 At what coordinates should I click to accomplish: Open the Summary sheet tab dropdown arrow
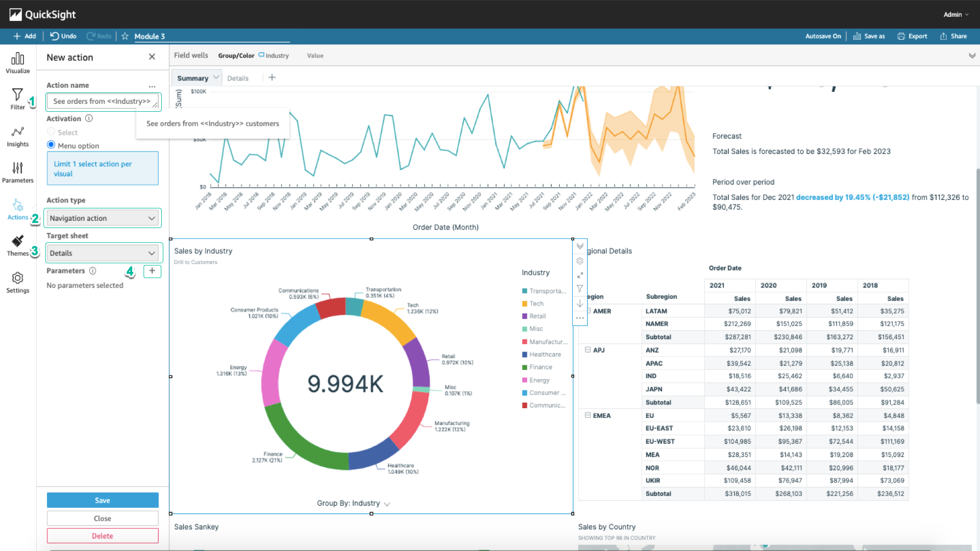[216, 78]
